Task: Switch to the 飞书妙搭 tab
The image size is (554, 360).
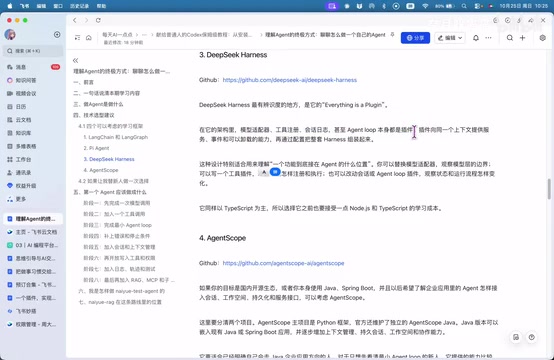Action: 33,311
